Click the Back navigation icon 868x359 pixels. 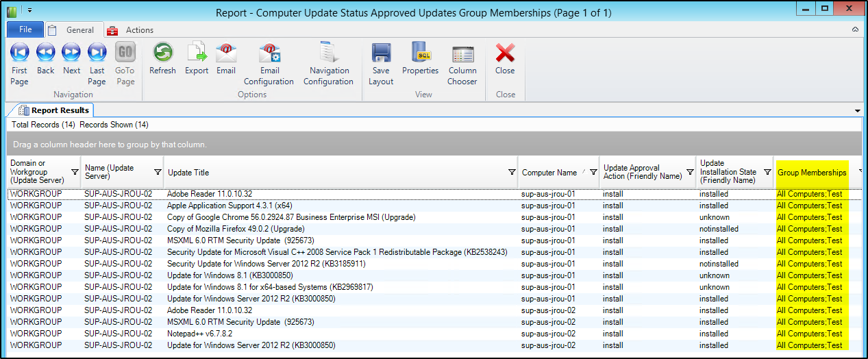click(45, 52)
